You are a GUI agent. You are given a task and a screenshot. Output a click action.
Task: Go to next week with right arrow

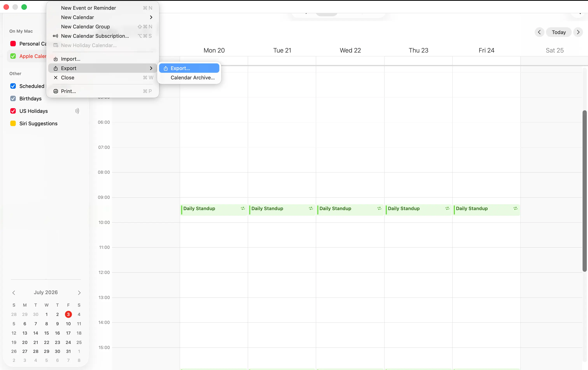(578, 32)
